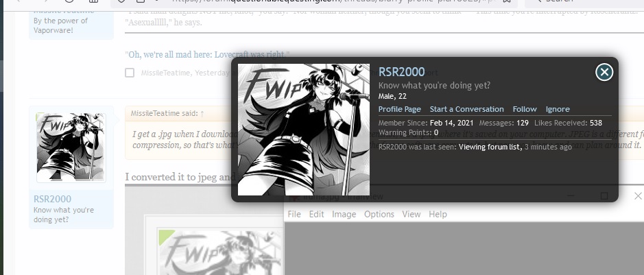Click RSR2000's avatar beside the post
This screenshot has height=275, width=644.
71,147
